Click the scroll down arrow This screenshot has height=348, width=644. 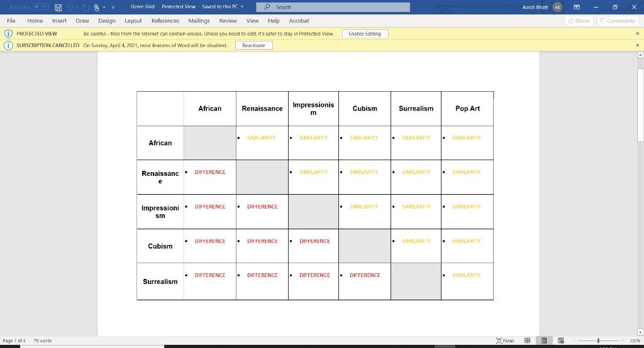tap(640, 332)
